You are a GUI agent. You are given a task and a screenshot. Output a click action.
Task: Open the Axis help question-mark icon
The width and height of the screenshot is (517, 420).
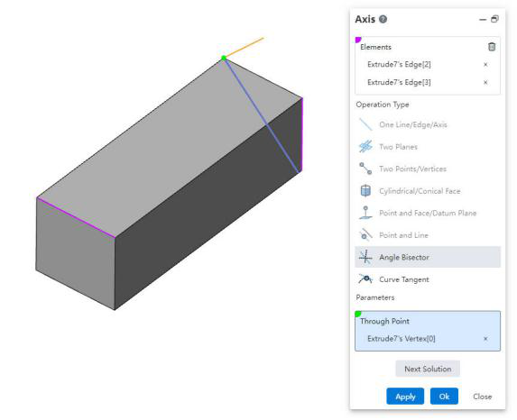[383, 19]
